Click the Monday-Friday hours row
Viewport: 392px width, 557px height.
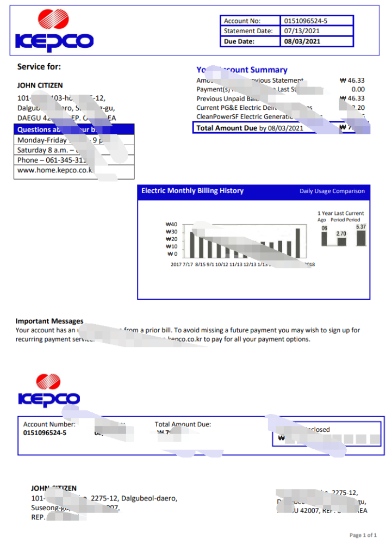(x=74, y=140)
